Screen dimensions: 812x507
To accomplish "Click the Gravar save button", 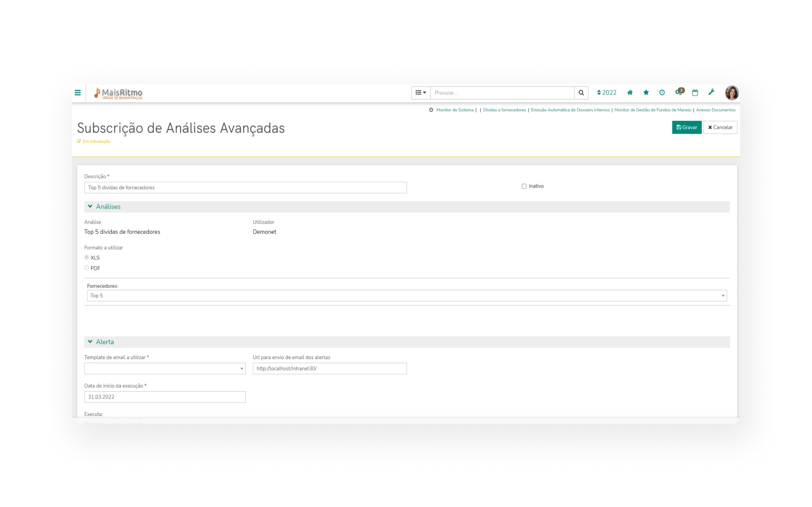I will coord(687,128).
